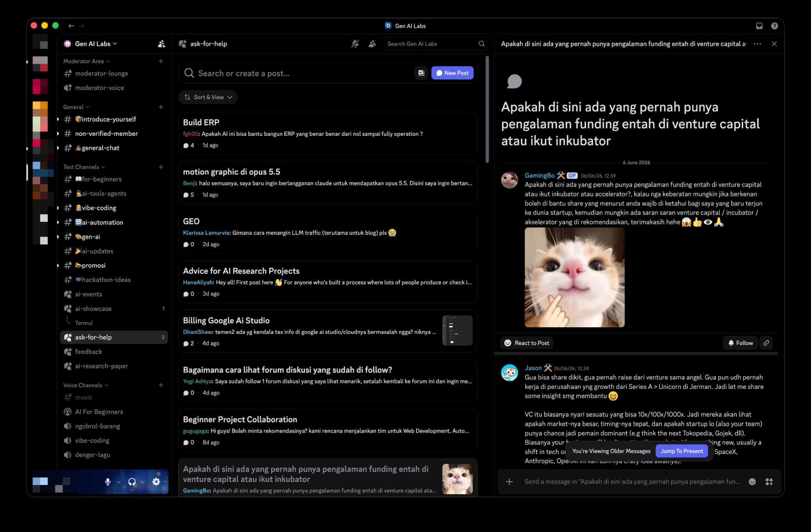The width and height of the screenshot is (811, 532).
Task: Toggle the headphones deafen in user panel
Action: tap(132, 482)
